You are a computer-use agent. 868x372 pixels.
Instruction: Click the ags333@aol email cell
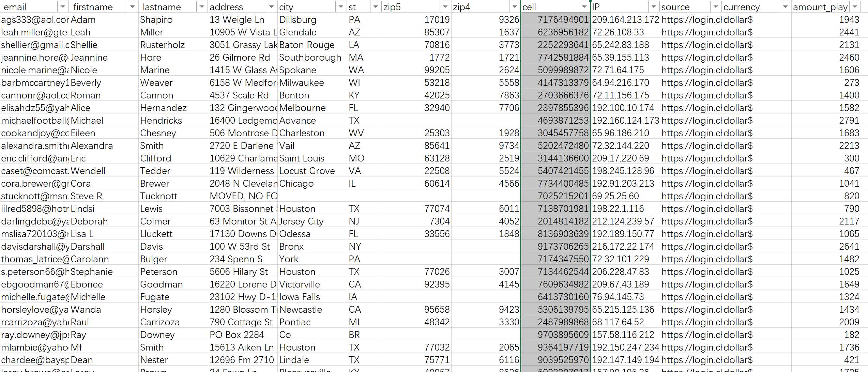(34, 20)
